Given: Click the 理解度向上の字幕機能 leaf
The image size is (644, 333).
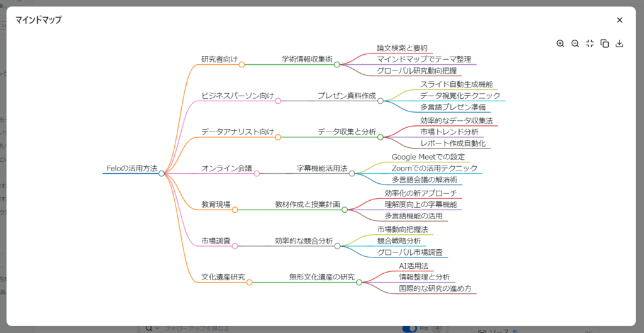Looking at the screenshot, I should point(421,205).
